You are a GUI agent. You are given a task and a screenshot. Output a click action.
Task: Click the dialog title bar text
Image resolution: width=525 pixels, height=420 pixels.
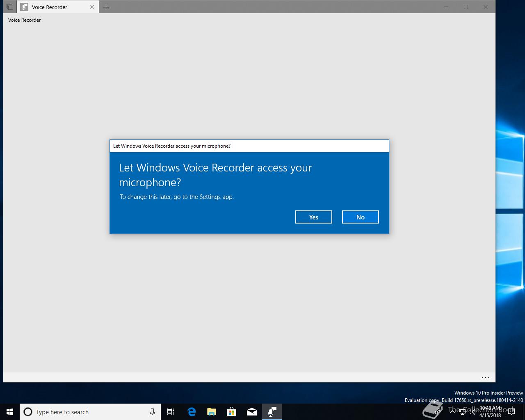(172, 146)
